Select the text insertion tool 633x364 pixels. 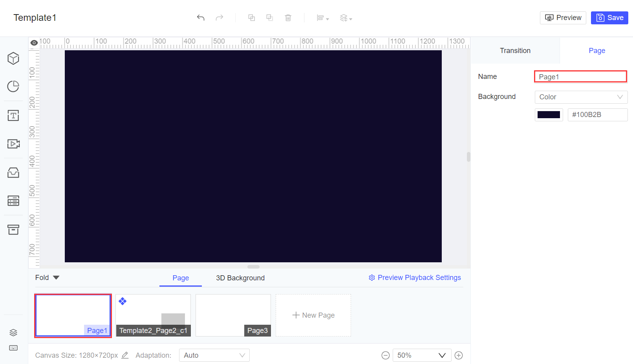click(13, 115)
